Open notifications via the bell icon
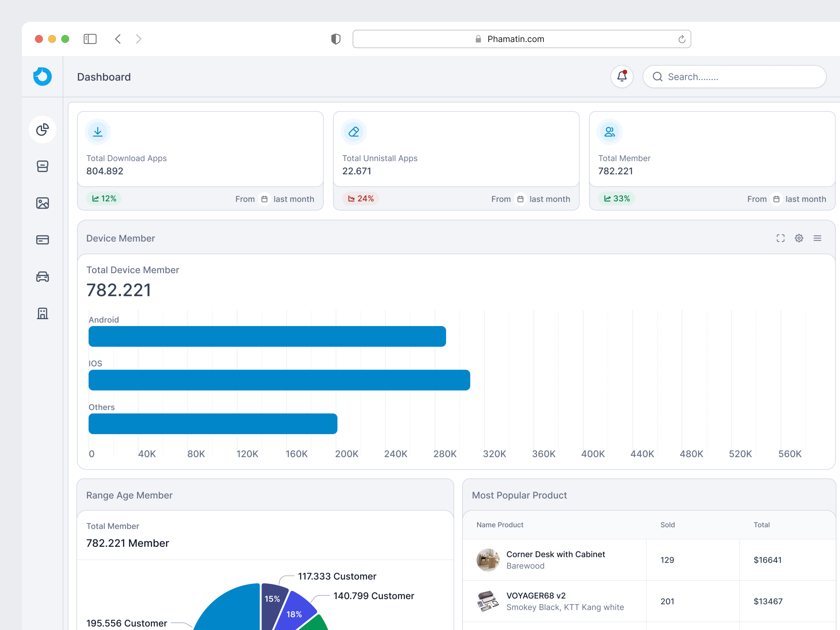This screenshot has width=840, height=630. pyautogui.click(x=622, y=76)
